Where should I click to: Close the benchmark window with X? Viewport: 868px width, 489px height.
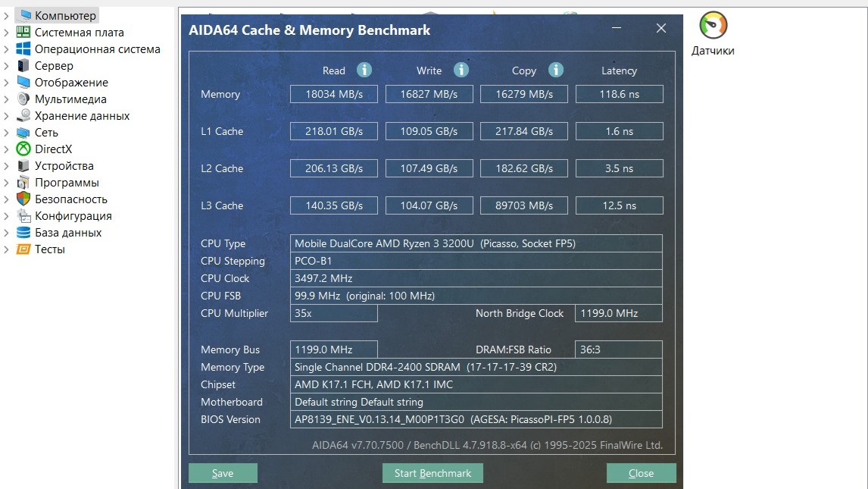pyautogui.click(x=661, y=28)
